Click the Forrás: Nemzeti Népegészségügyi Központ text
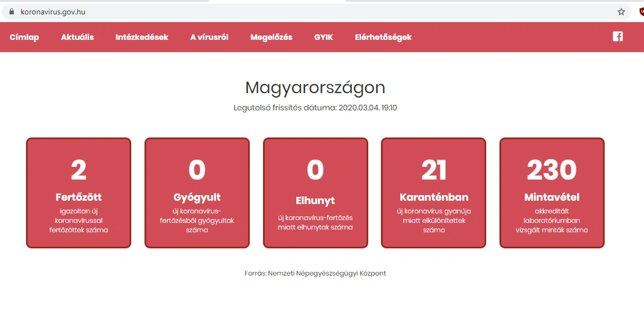Image resolution: width=644 pixels, height=316 pixels. [315, 273]
